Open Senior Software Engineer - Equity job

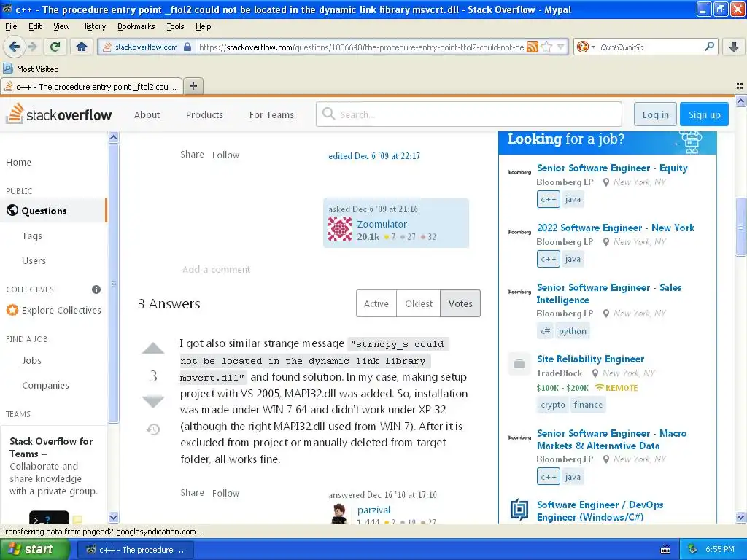coord(612,168)
